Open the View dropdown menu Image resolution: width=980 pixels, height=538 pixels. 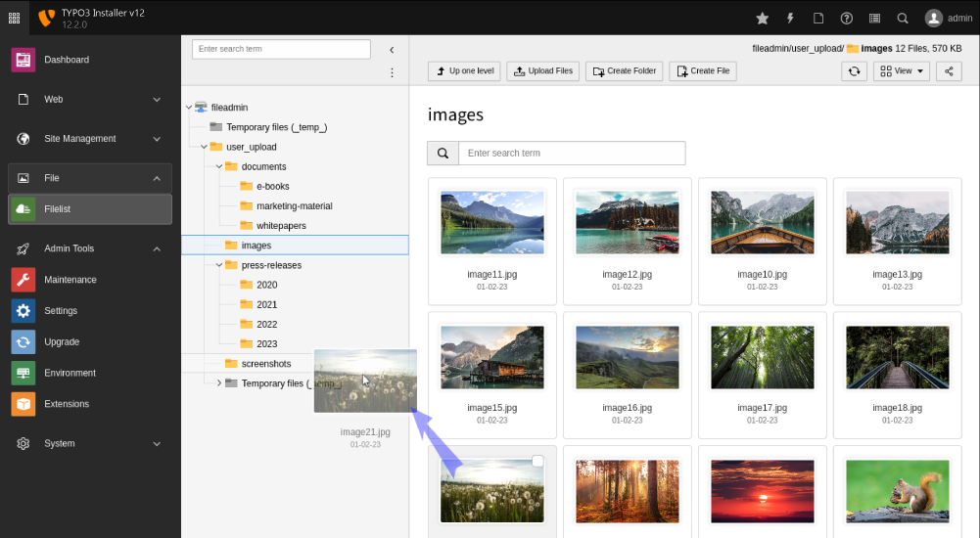tap(901, 71)
